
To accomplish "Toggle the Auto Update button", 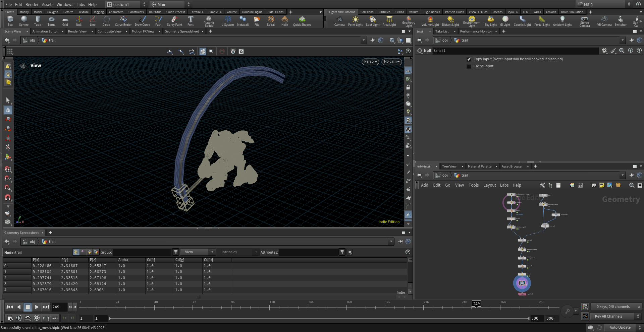I will (x=620, y=327).
